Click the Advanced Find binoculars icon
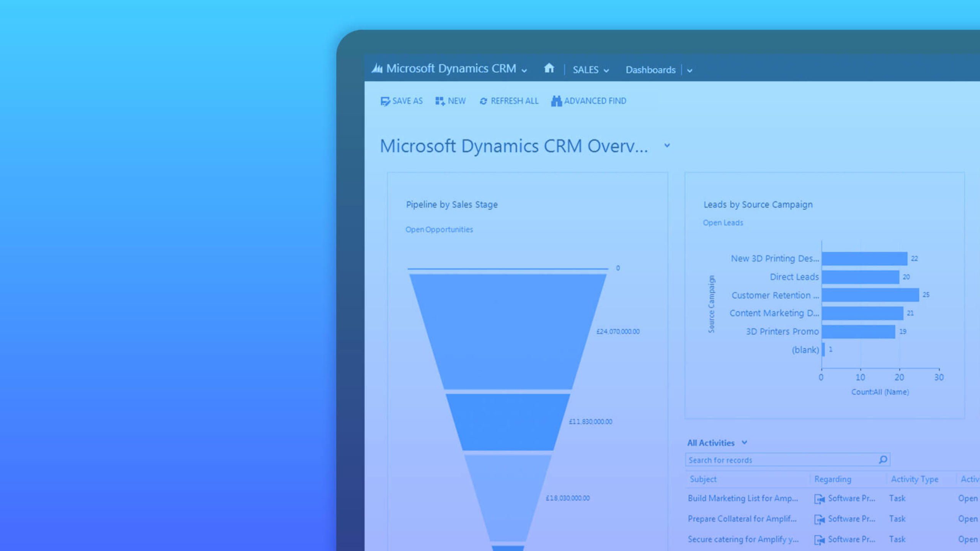The height and width of the screenshot is (551, 980). click(556, 101)
